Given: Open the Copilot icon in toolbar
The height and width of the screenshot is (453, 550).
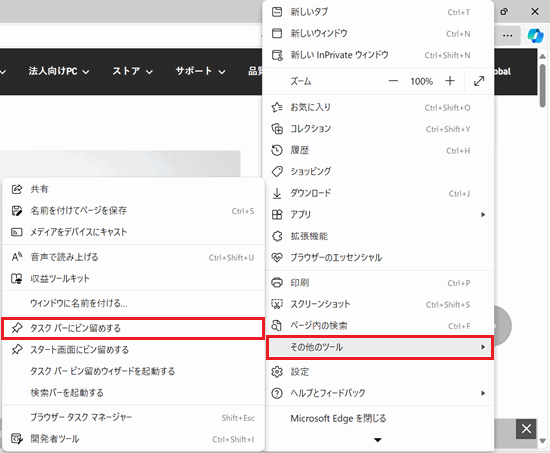Looking at the screenshot, I should [x=535, y=35].
